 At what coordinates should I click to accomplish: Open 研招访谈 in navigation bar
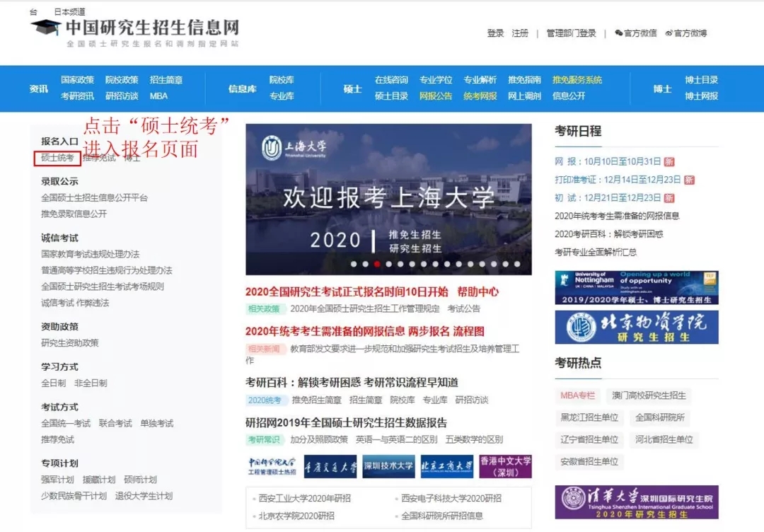122,96
